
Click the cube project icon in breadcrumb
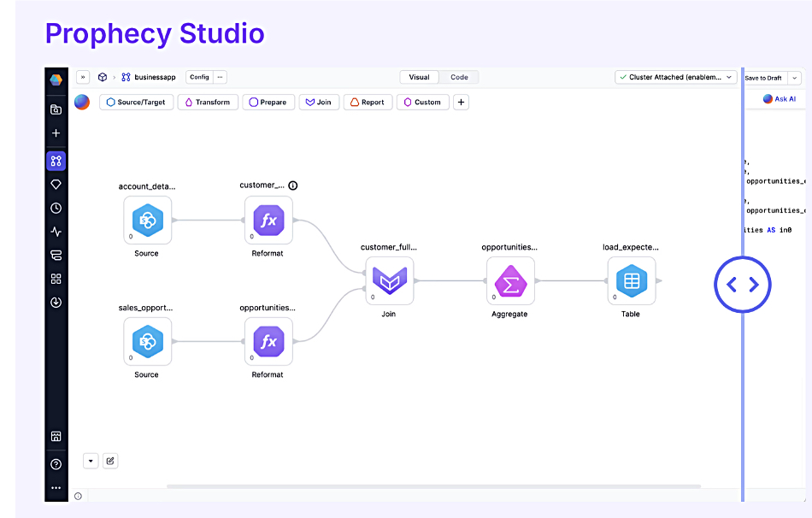click(103, 77)
